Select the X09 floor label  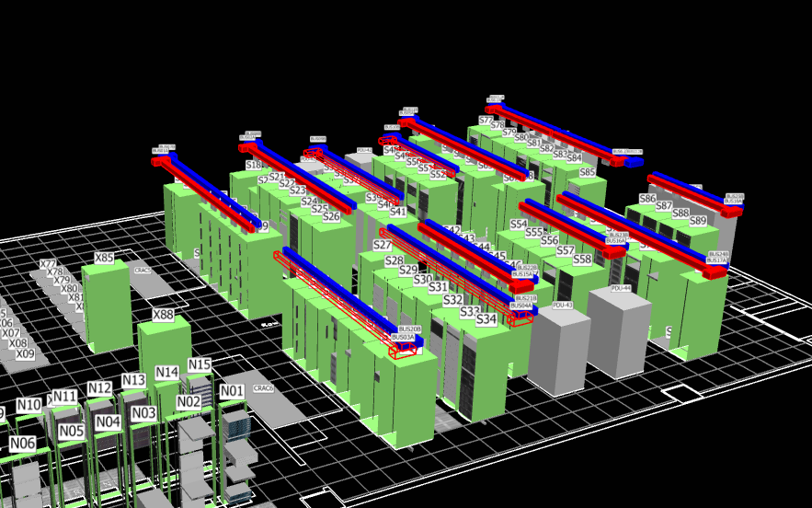click(x=25, y=354)
